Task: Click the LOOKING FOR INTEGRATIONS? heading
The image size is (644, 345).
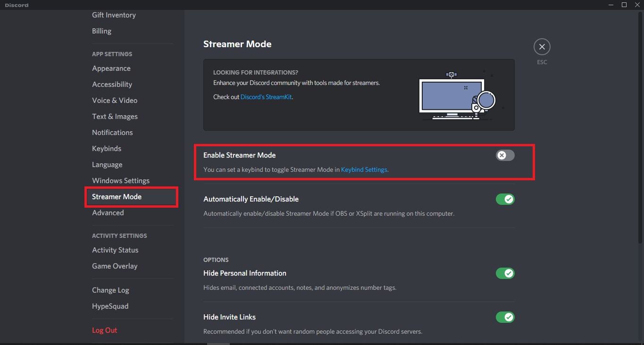Action: 256,73
